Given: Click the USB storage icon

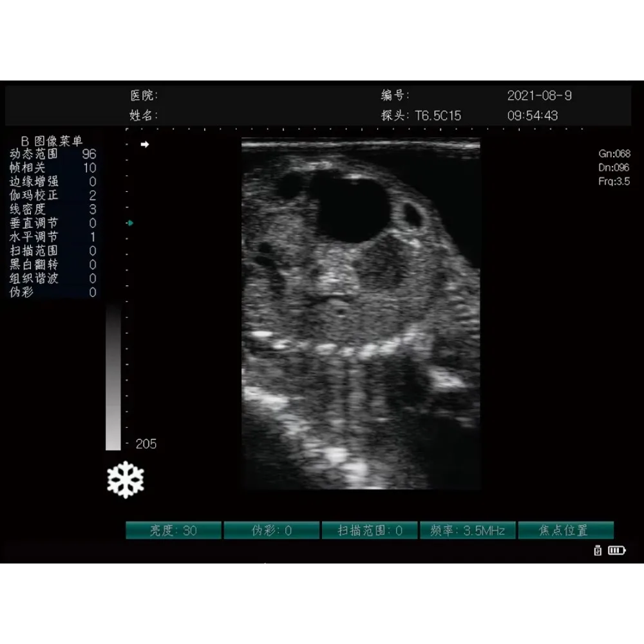Looking at the screenshot, I should coord(598,551).
